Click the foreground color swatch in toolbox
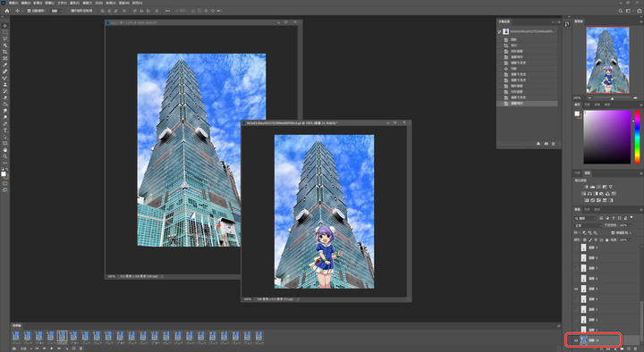Screen dimensions: 644x352 click(4, 173)
